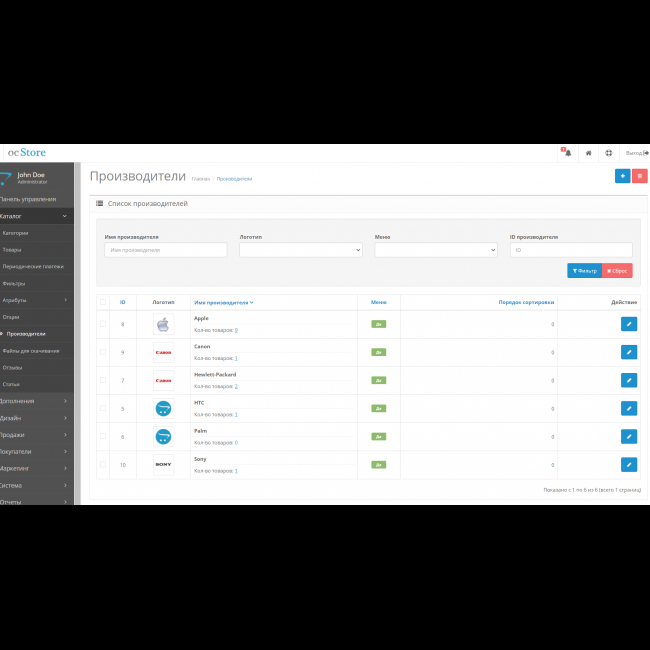
Task: Click the home icon in the header
Action: pos(588,153)
